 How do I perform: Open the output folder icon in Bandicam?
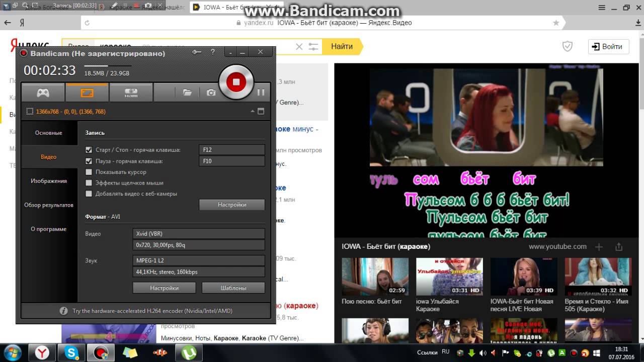187,93
